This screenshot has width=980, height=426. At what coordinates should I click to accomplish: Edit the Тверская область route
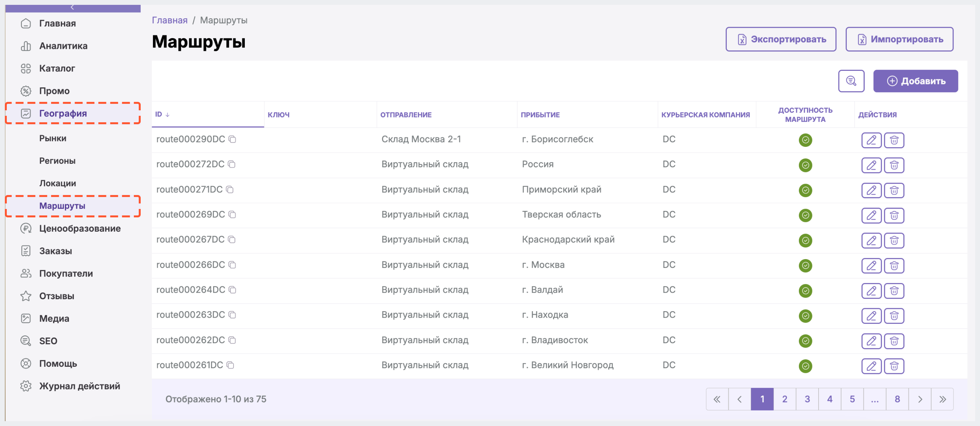click(871, 215)
